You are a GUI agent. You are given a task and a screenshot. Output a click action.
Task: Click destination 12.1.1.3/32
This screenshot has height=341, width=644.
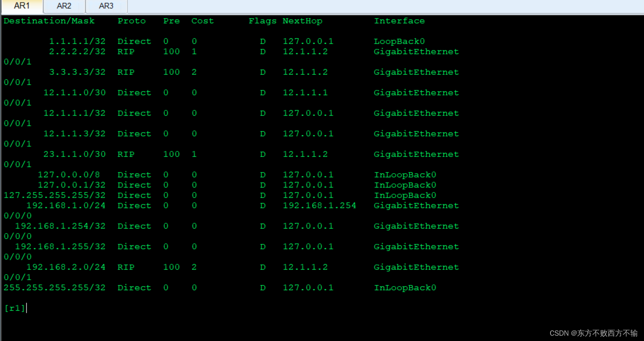pos(74,133)
